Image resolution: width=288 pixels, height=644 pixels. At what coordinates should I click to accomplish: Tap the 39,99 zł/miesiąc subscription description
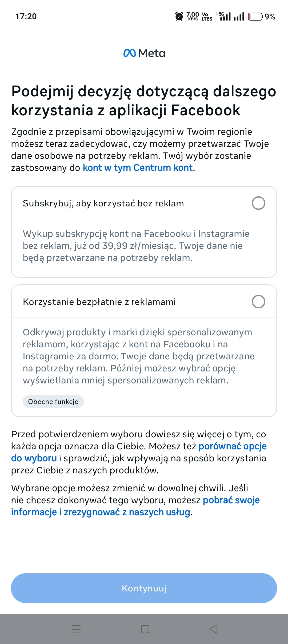(136, 246)
